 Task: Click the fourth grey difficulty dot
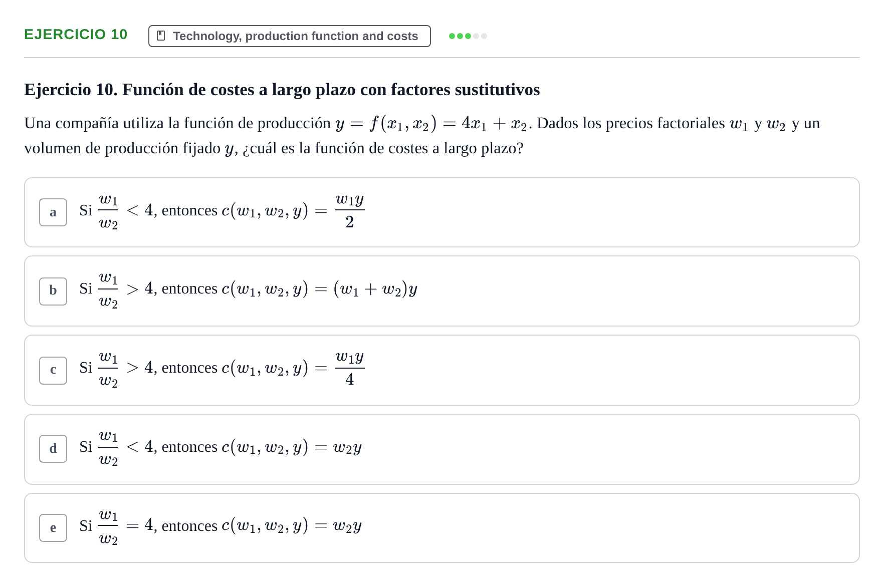tap(476, 36)
